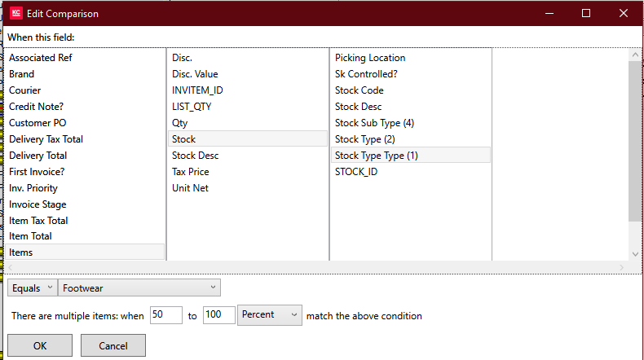Viewport: 644px width, 360px height.
Task: Open the Percent unit dropdown
Action: coord(270,315)
